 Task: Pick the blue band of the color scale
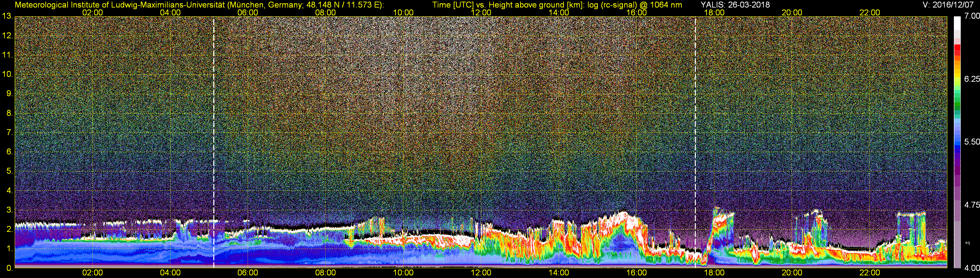[x=957, y=145]
